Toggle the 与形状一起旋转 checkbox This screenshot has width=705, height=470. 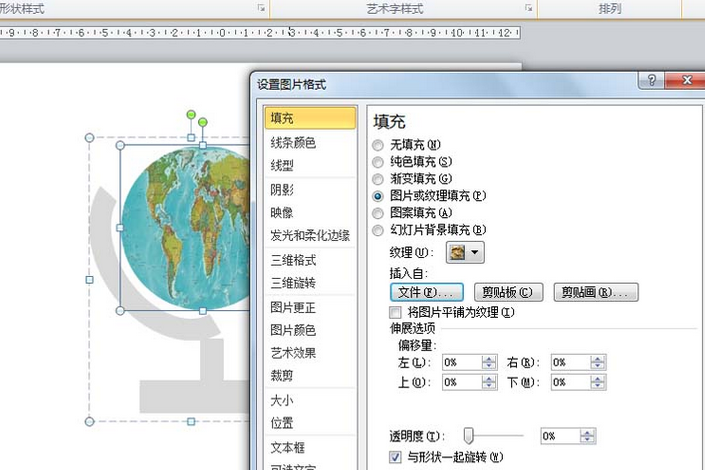coord(395,457)
